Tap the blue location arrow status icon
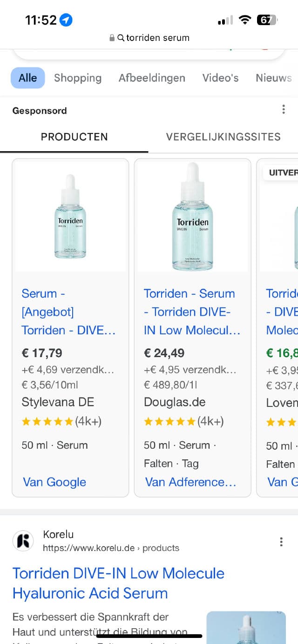Image resolution: width=298 pixels, height=644 pixels. click(x=66, y=20)
